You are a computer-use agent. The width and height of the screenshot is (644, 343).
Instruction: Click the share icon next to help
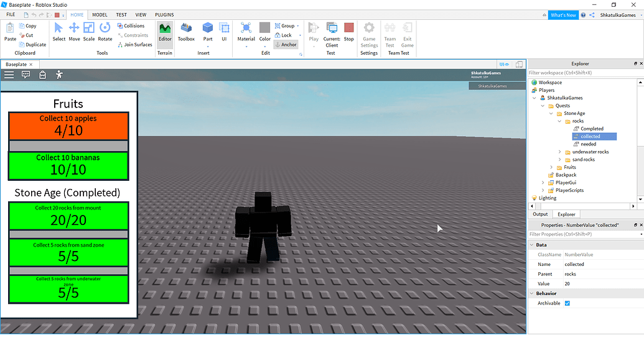[x=592, y=15]
